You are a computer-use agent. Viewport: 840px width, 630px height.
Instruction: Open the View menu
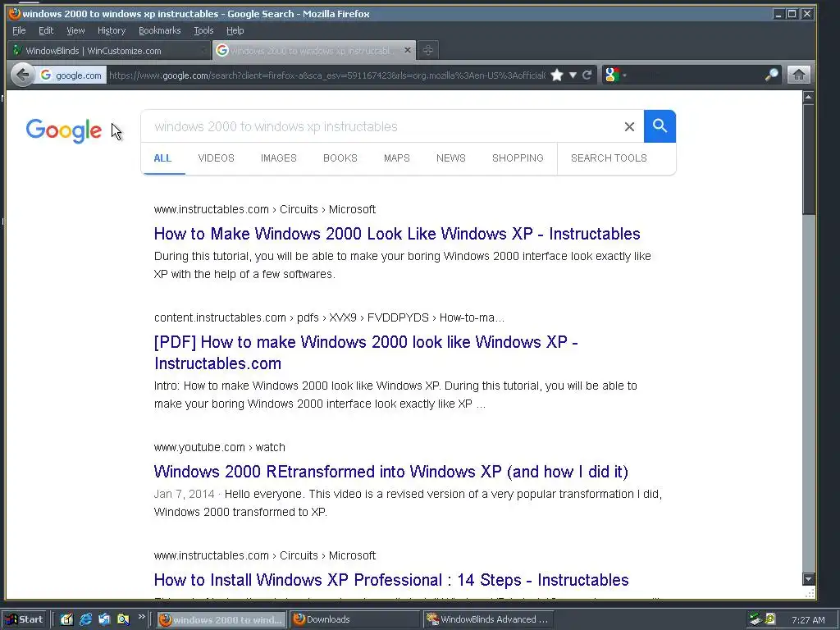75,30
